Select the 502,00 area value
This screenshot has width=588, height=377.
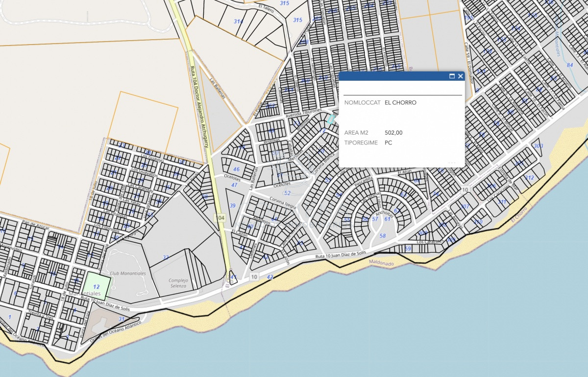[x=394, y=133]
